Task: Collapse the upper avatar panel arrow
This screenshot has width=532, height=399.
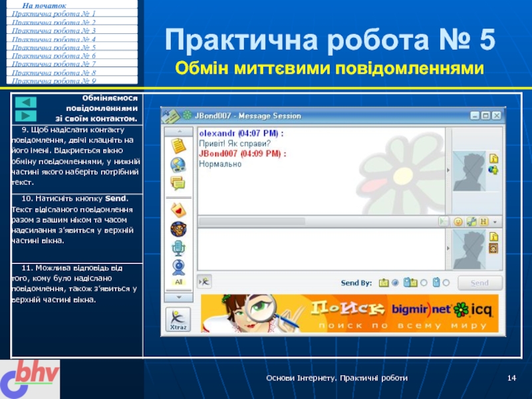Action: click(x=448, y=170)
